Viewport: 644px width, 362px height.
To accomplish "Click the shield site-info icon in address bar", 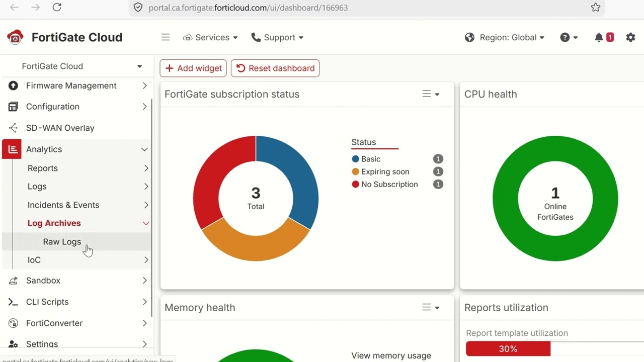I will pyautogui.click(x=138, y=8).
